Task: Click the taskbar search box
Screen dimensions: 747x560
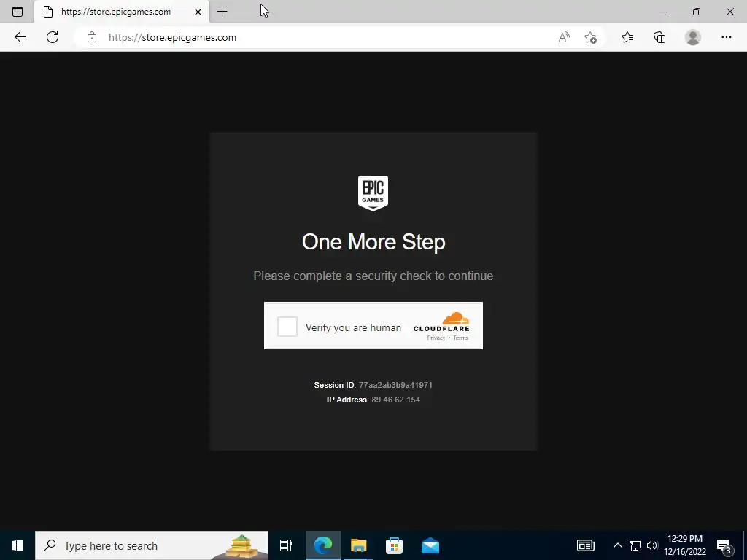Action: click(x=152, y=545)
